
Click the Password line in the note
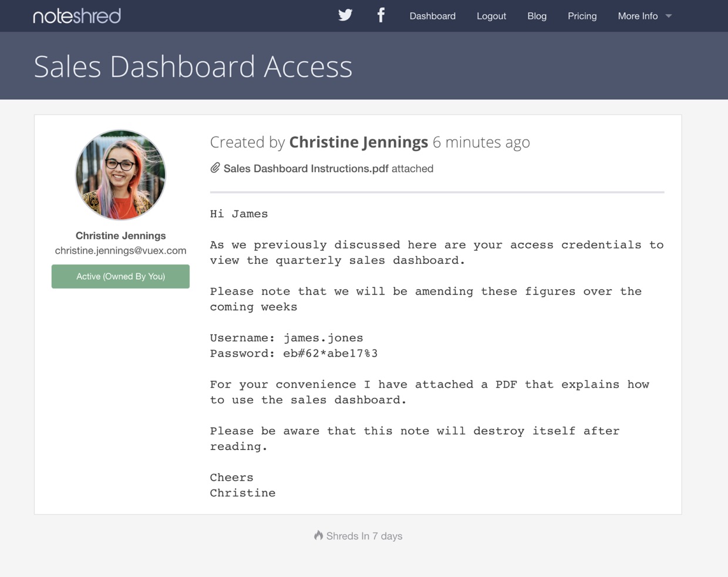294,354
